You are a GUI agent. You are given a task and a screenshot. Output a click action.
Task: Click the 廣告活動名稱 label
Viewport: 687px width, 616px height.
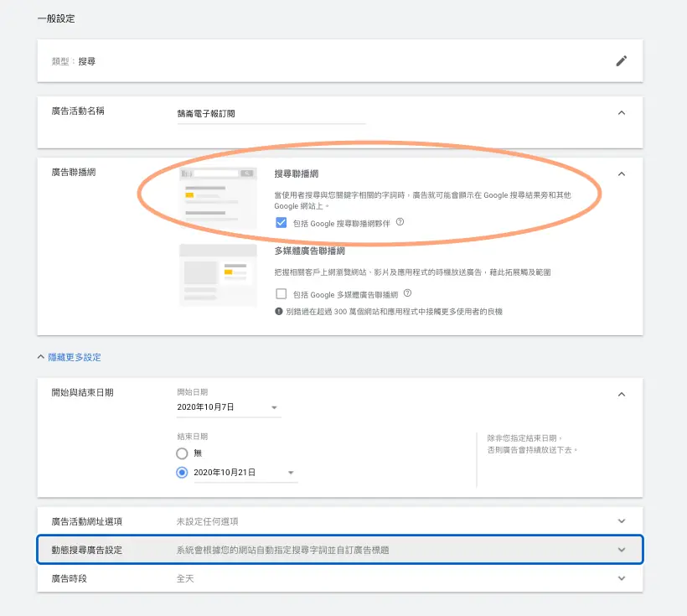pos(78,111)
